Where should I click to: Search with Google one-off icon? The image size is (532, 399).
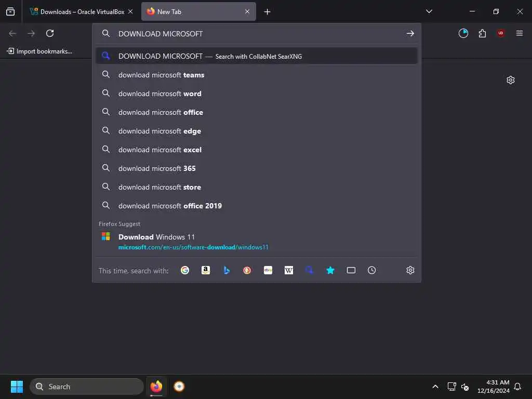tap(185, 270)
